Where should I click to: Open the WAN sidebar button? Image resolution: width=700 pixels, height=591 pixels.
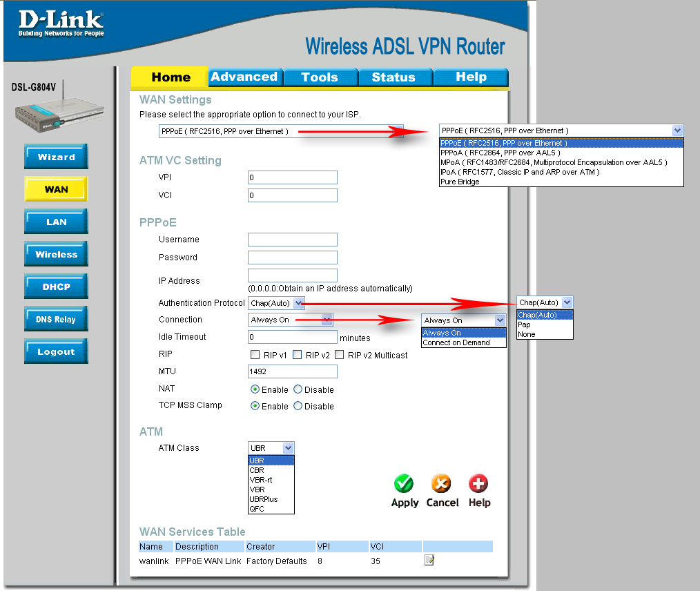pyautogui.click(x=56, y=189)
